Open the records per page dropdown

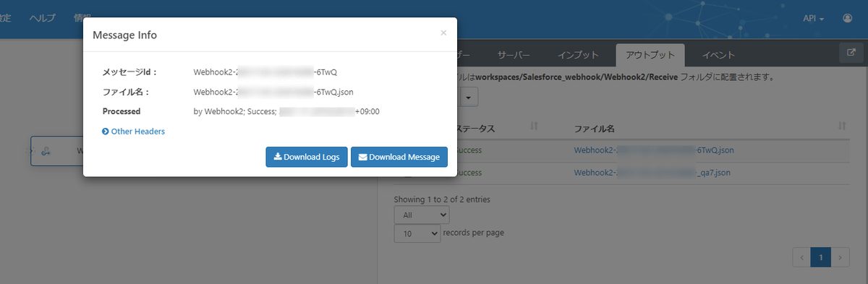417,233
